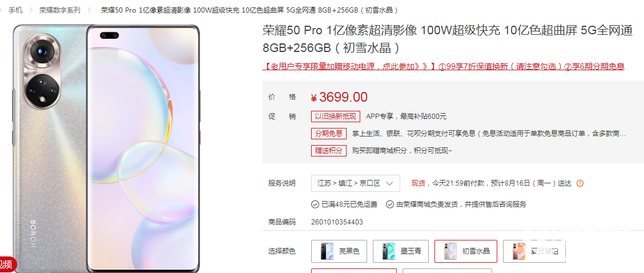Select the 墨玉青 color option
644x273 pixels.
[400, 251]
